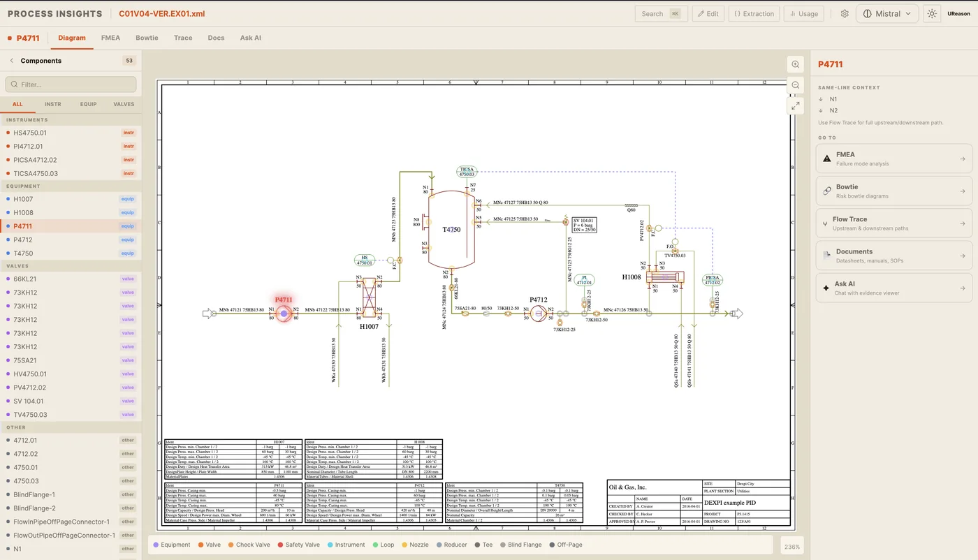Open the settings gear icon
The height and width of the screenshot is (560, 978).
click(845, 13)
